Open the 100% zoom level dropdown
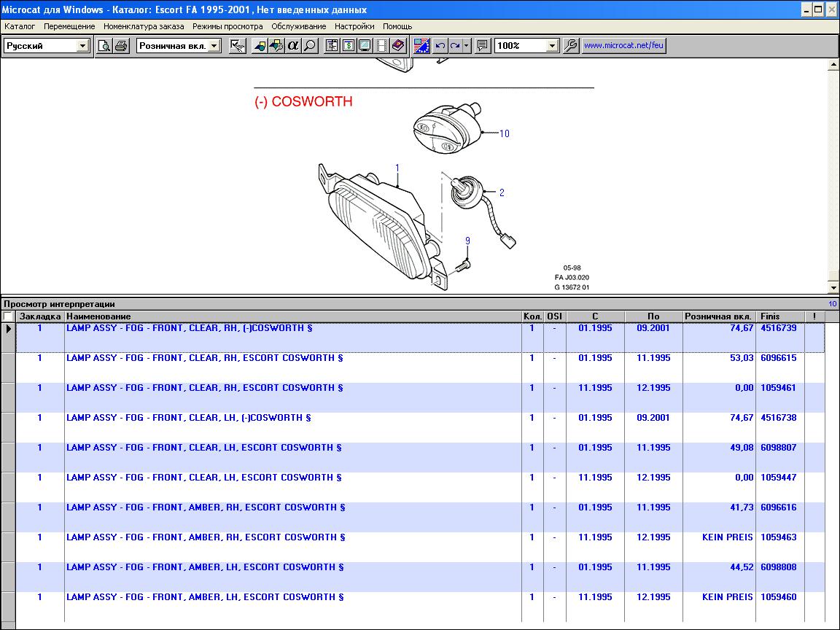840x630 pixels. pos(552,46)
